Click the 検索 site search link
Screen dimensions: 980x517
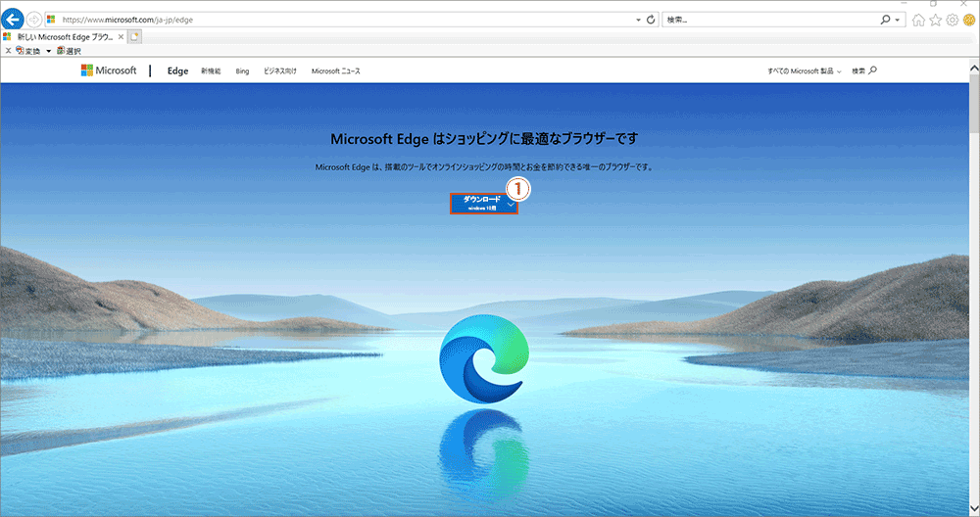click(x=864, y=70)
